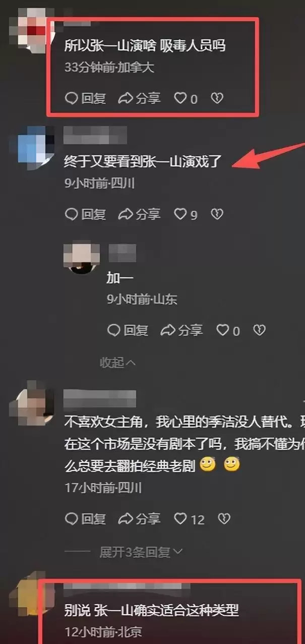This screenshot has height=644, width=305.
Task: Share the 不喜欢女主角 comment
Action: click(139, 518)
